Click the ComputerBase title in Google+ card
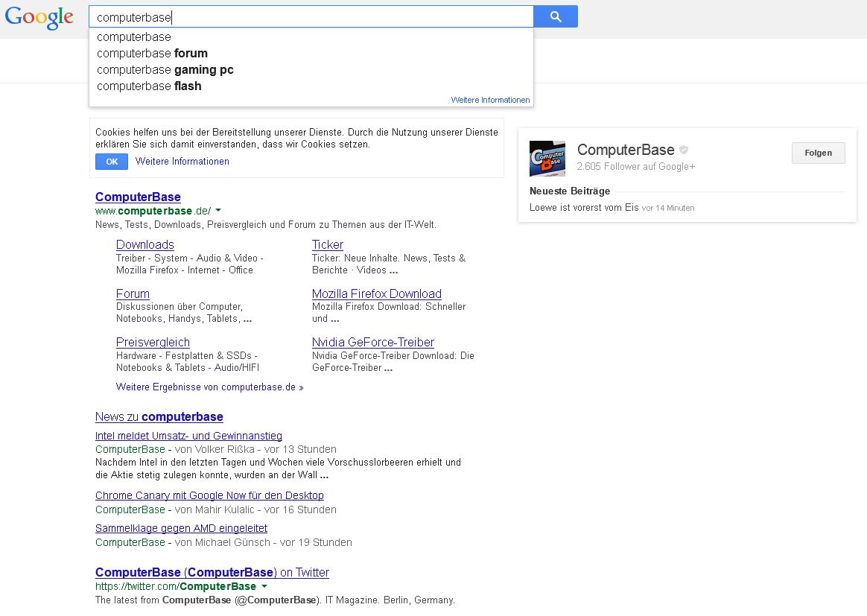 pos(626,150)
